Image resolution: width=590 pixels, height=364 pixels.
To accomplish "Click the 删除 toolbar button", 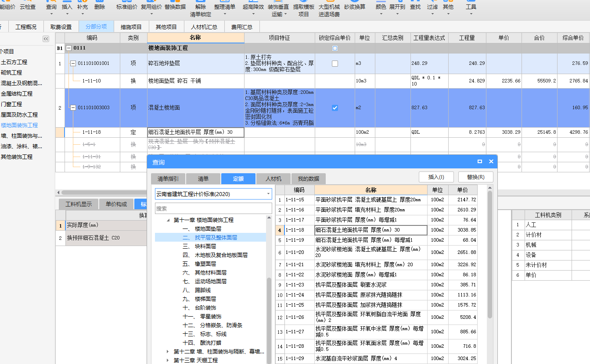I will (100, 7).
